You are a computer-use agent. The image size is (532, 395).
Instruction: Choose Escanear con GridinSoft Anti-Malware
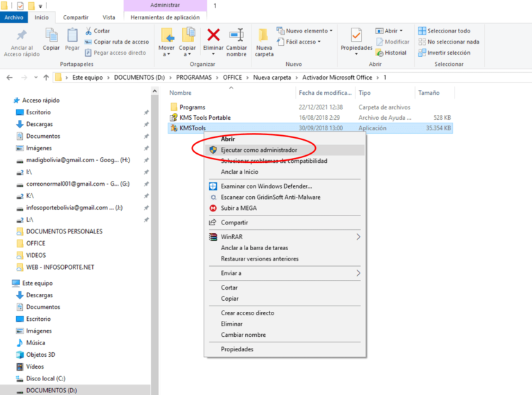[x=284, y=197]
